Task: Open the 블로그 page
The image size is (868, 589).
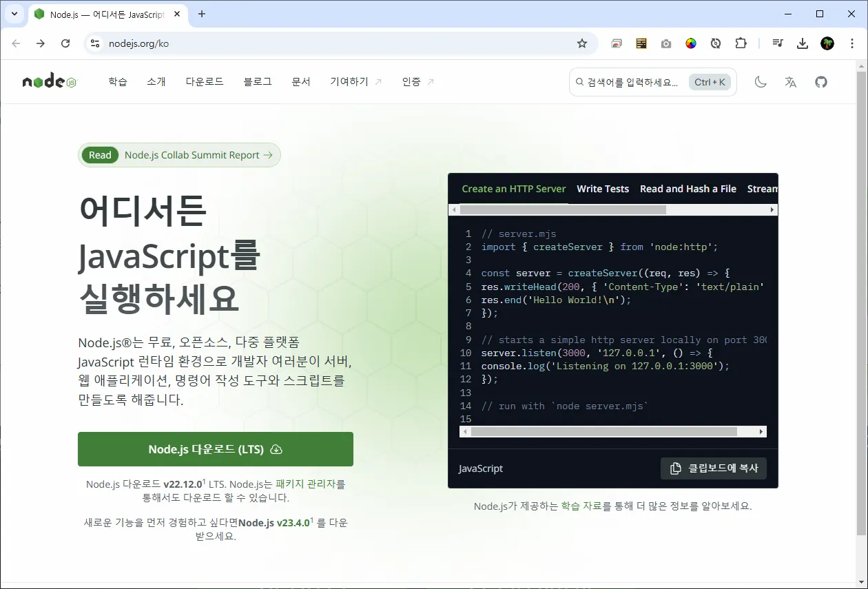Action: [258, 82]
